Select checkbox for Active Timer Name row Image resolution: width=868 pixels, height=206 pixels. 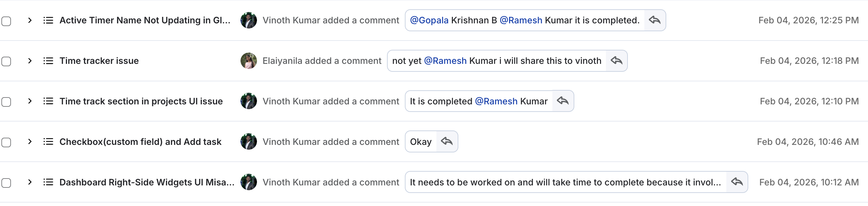pyautogui.click(x=6, y=21)
